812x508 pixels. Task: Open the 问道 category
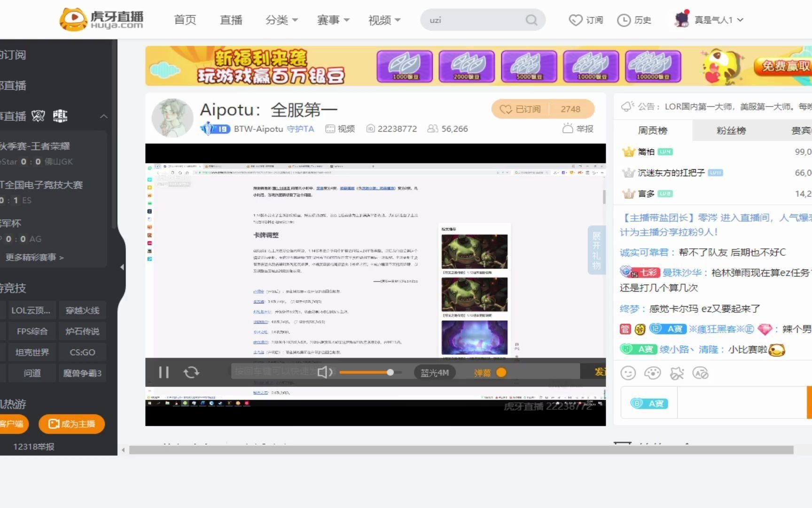[x=31, y=373]
